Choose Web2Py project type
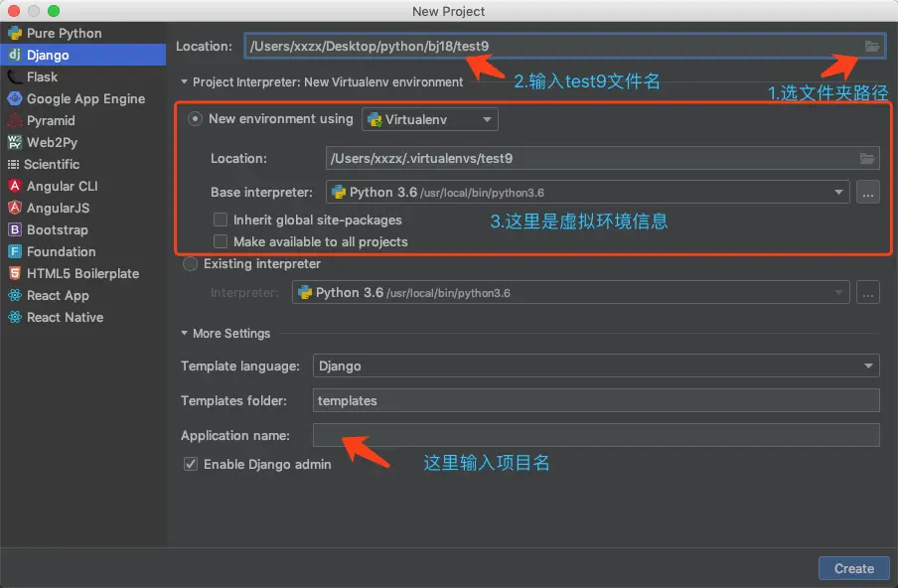898x588 pixels. [x=83, y=142]
